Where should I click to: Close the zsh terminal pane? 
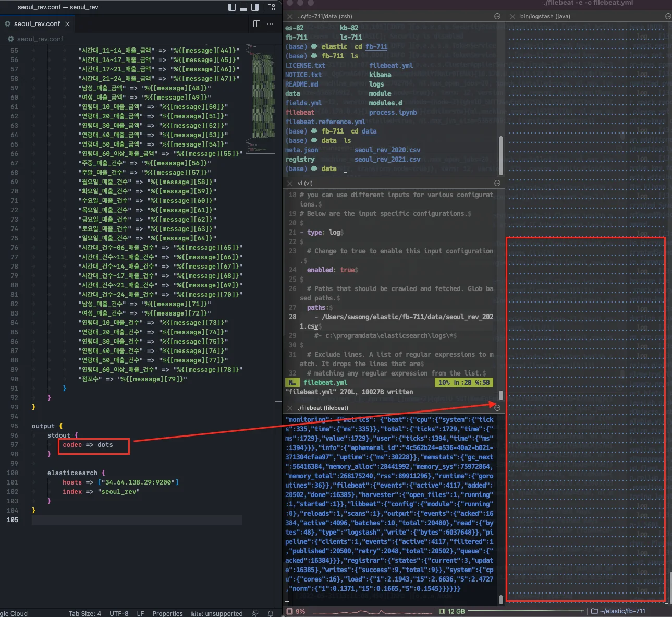tap(290, 17)
